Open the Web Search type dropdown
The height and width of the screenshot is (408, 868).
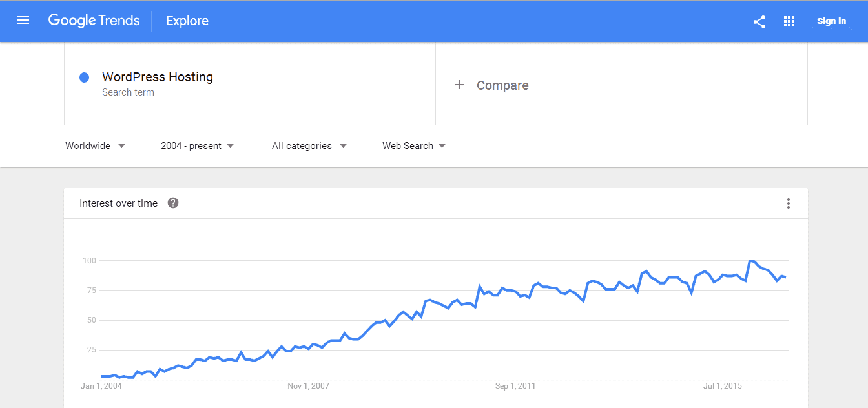coord(414,146)
